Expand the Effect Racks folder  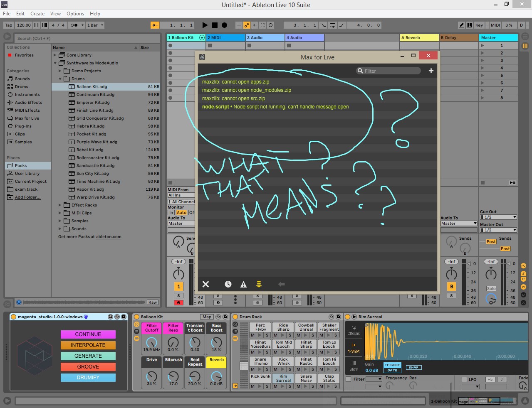[60, 205]
